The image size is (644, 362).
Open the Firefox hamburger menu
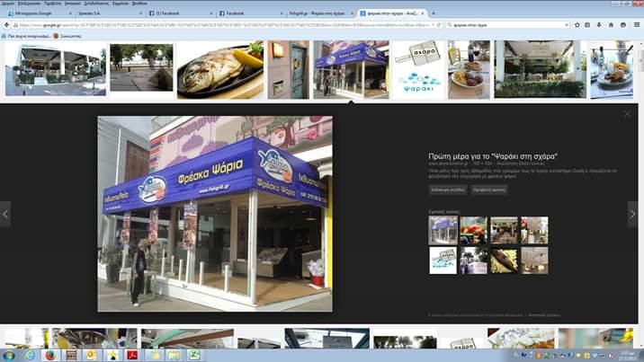(636, 25)
